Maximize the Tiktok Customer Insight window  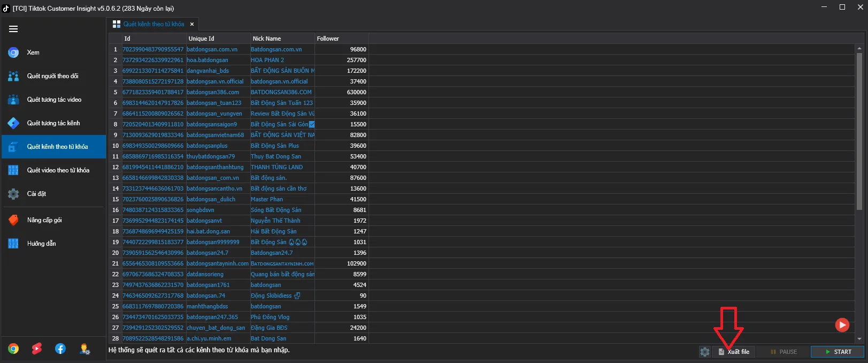(842, 7)
